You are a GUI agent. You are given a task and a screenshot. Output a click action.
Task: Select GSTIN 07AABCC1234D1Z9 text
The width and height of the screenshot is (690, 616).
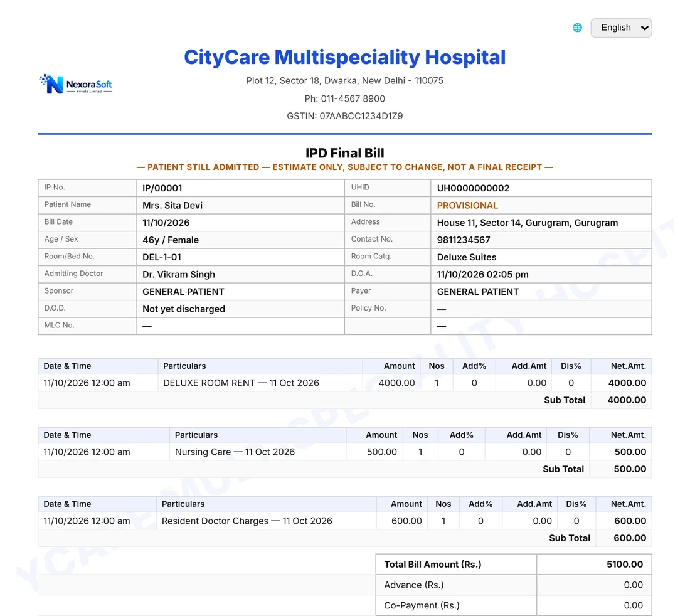pos(344,115)
